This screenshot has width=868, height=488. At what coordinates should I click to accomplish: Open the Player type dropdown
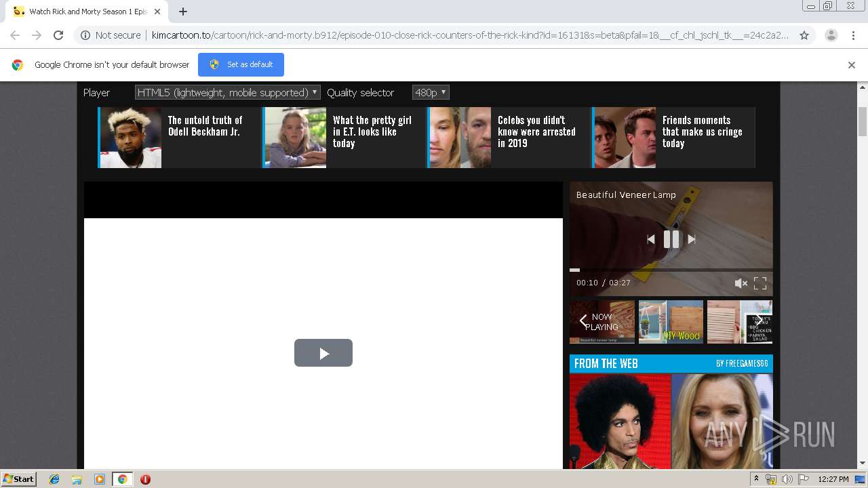(x=227, y=92)
